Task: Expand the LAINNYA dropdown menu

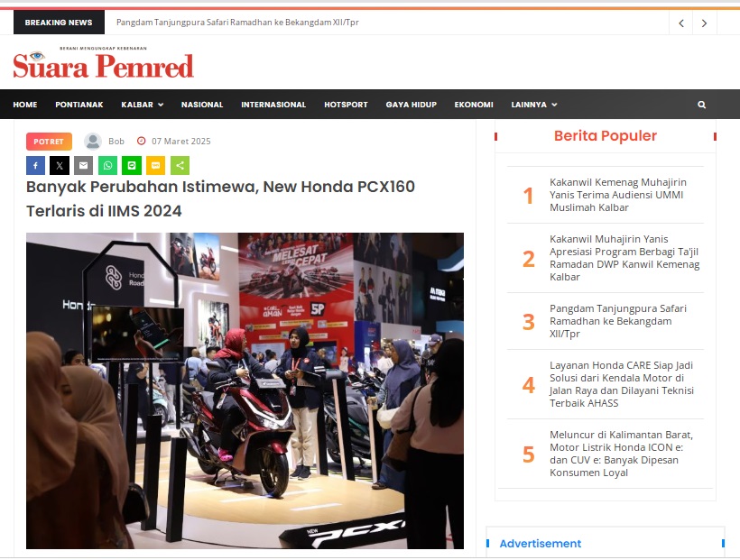Action: point(533,105)
